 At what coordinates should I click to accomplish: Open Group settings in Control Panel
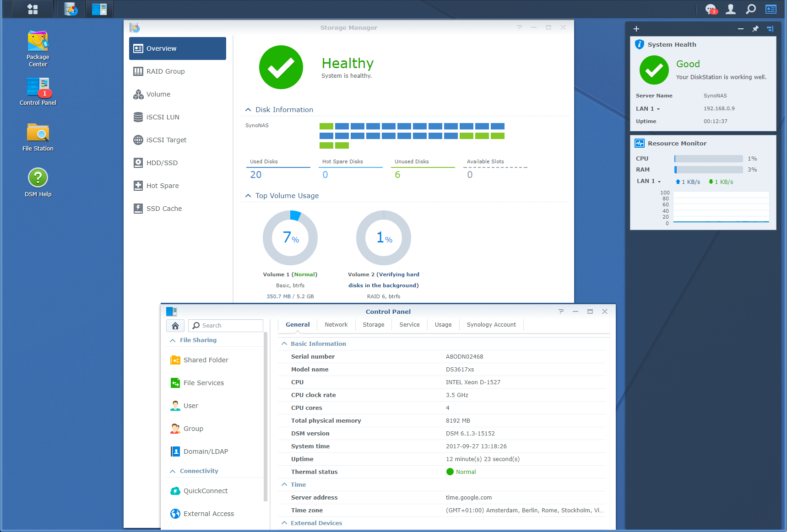(215, 429)
